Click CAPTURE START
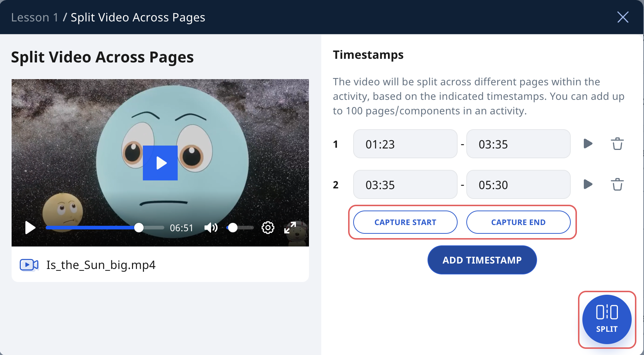Viewport: 644px width, 355px height. 405,222
